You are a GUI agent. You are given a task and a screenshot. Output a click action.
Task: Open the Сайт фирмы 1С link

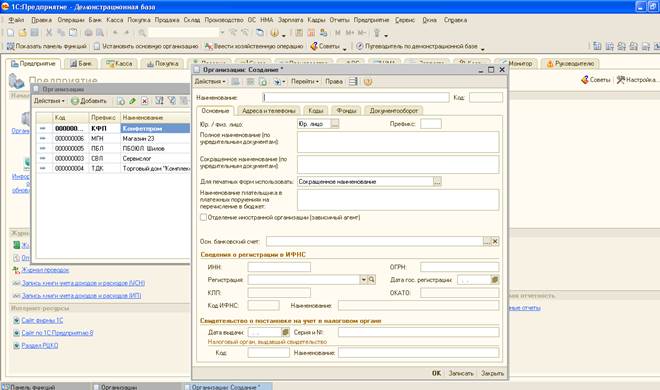click(42, 320)
